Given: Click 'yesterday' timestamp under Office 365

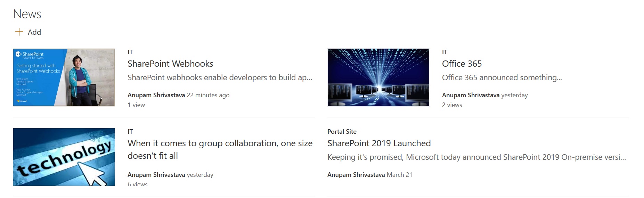Looking at the screenshot, I should pos(514,95).
